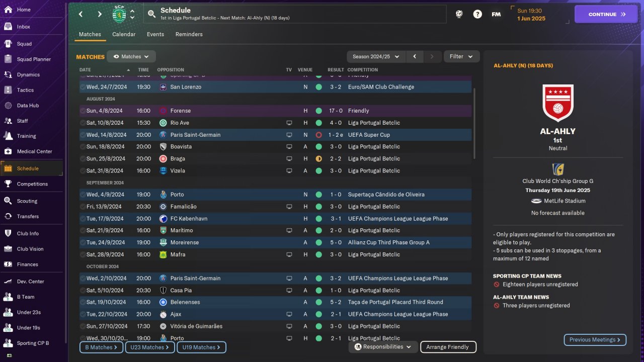Viewport: 644px width, 362px height.
Task: Switch to the Reminders tab
Action: 189,34
